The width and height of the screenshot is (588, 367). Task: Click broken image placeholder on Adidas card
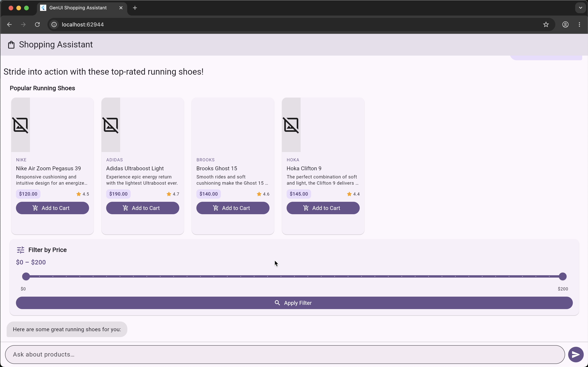111,125
